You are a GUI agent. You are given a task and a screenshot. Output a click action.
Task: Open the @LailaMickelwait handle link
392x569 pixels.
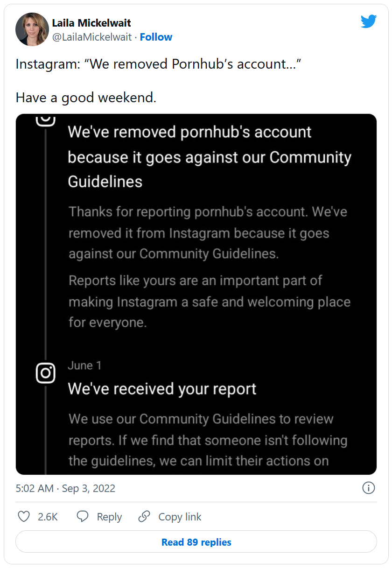(91, 37)
